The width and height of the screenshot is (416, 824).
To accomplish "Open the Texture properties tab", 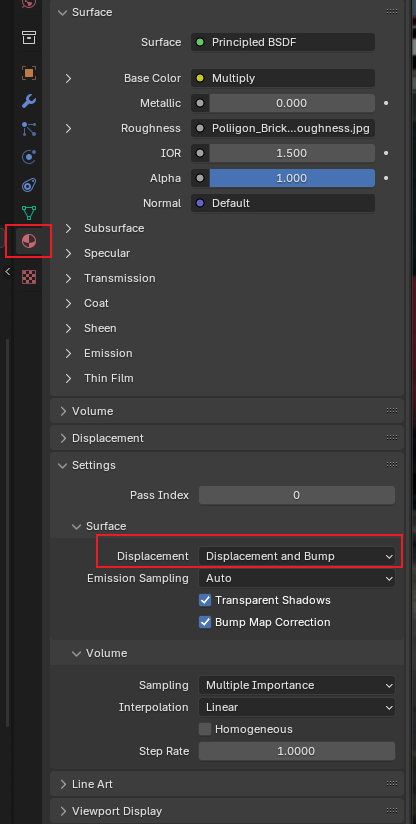I will point(28,276).
